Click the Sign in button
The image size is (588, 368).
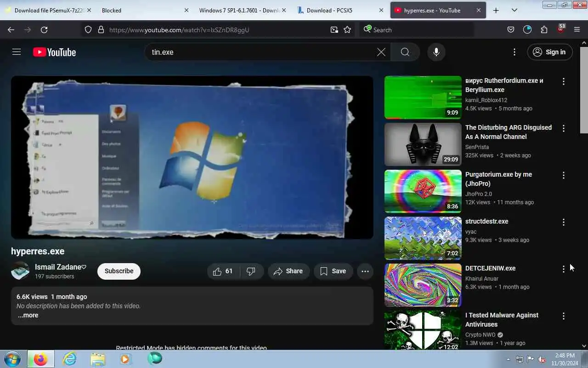(x=550, y=52)
